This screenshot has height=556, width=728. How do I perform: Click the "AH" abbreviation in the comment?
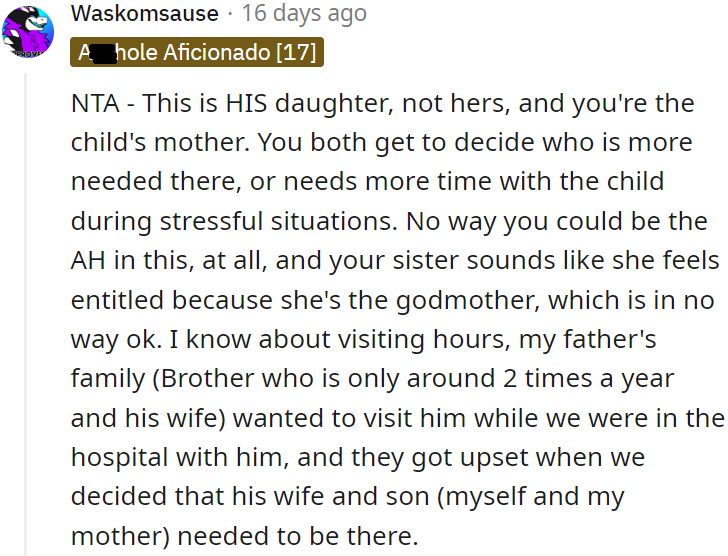(88, 261)
